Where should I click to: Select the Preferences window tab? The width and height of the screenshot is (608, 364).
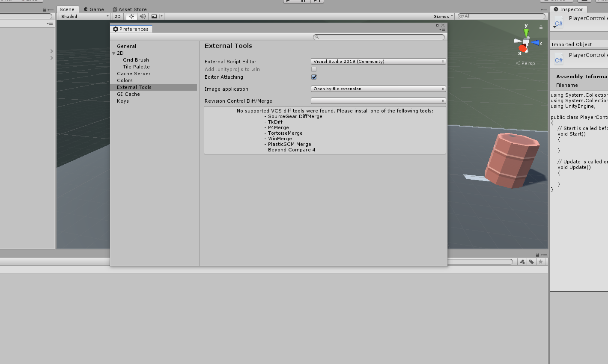click(131, 29)
